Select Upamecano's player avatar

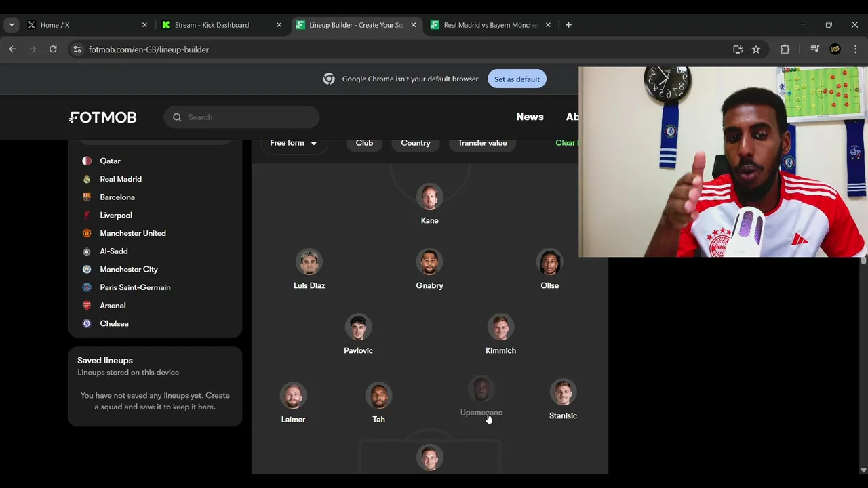[481, 390]
